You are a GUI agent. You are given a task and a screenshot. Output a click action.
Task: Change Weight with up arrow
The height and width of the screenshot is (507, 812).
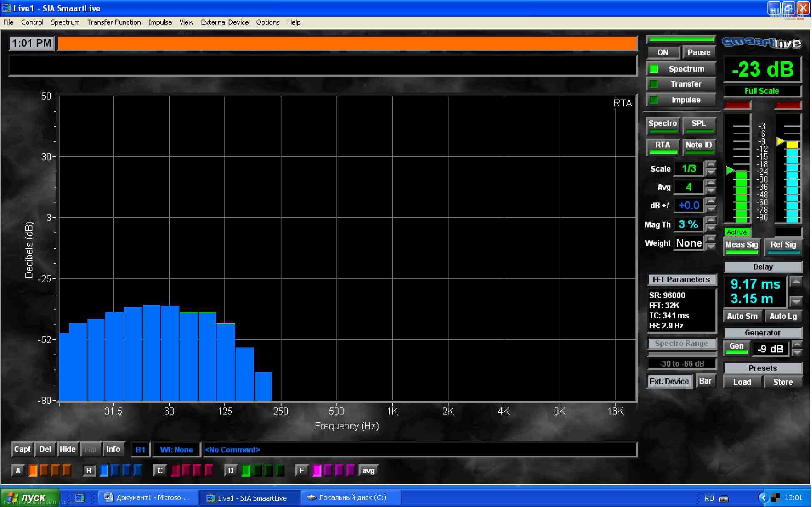[711, 239]
